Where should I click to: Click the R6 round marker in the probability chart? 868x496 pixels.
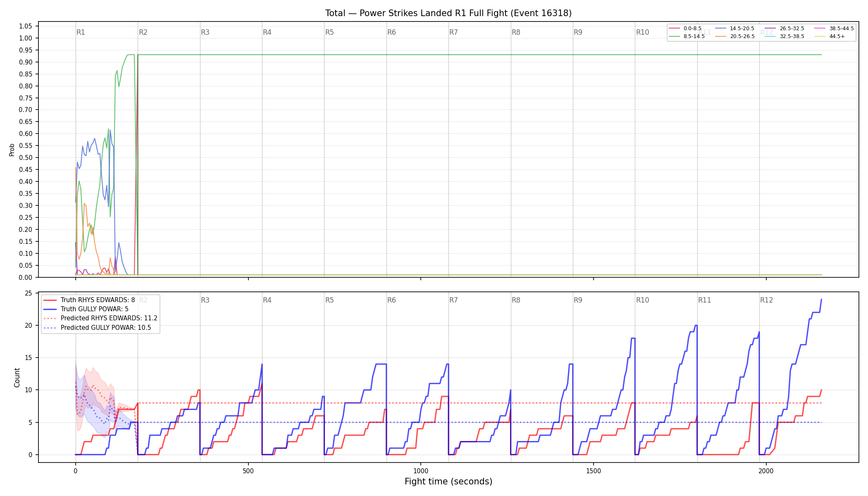391,32
